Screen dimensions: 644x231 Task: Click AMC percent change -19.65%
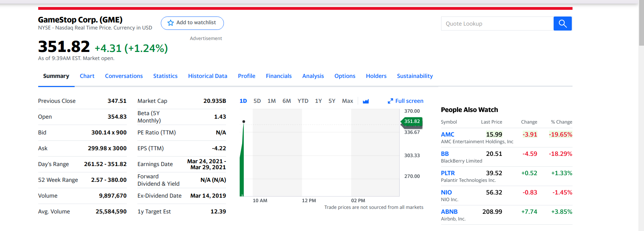(561, 134)
